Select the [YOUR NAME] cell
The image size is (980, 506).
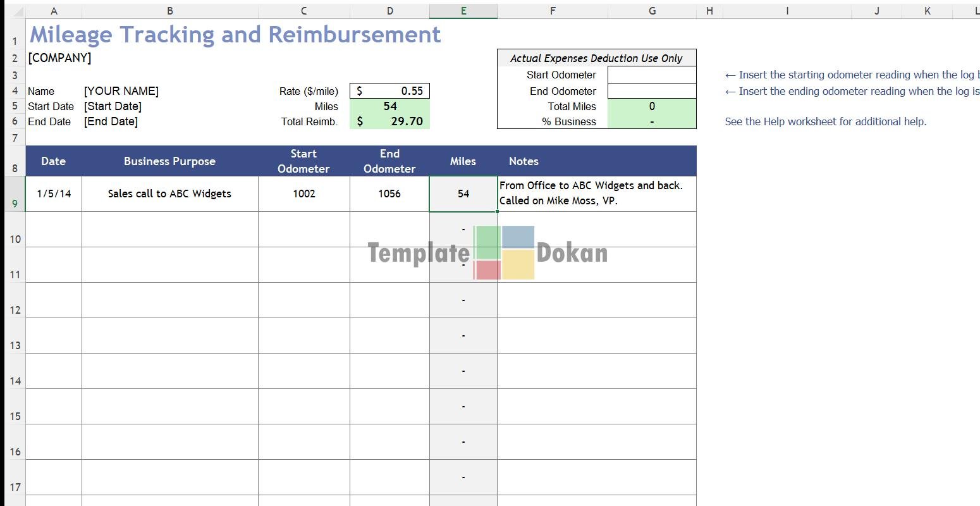tap(121, 91)
